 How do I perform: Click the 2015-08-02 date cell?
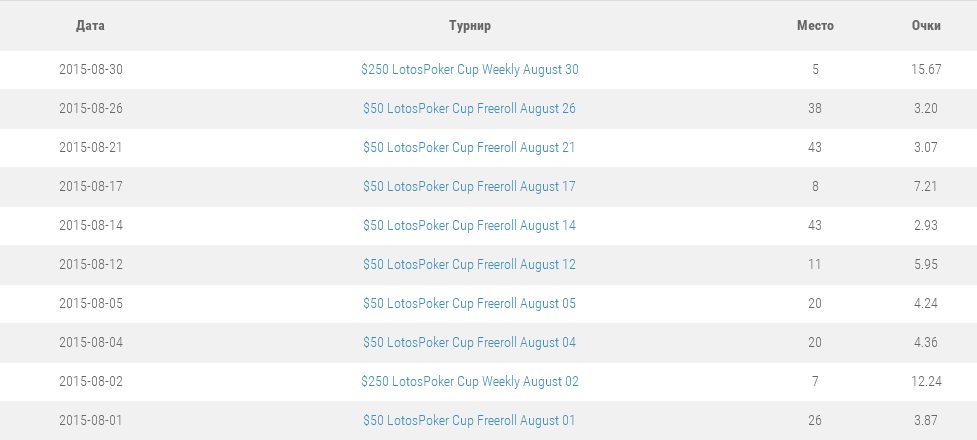tap(91, 382)
